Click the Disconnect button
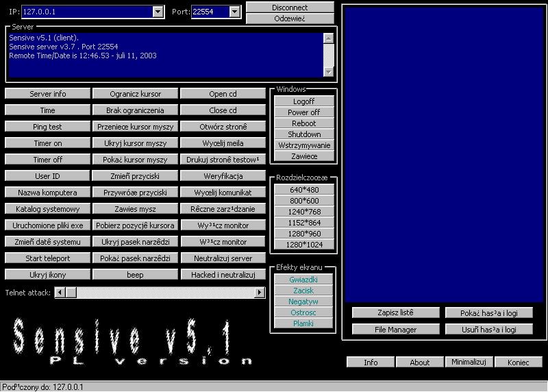This screenshot has width=548, height=392. 290,8
